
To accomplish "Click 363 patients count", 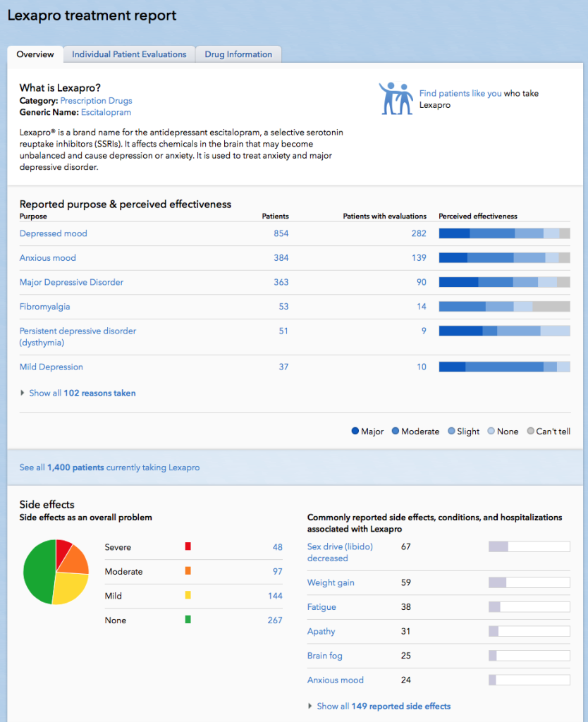I will click(281, 282).
